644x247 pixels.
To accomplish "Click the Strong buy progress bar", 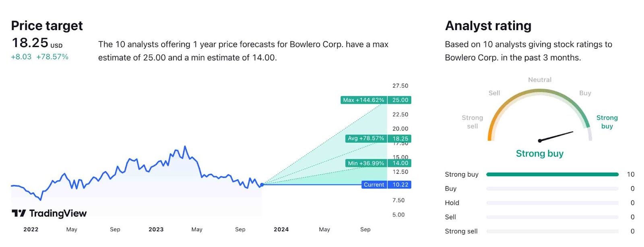I will (x=552, y=175).
